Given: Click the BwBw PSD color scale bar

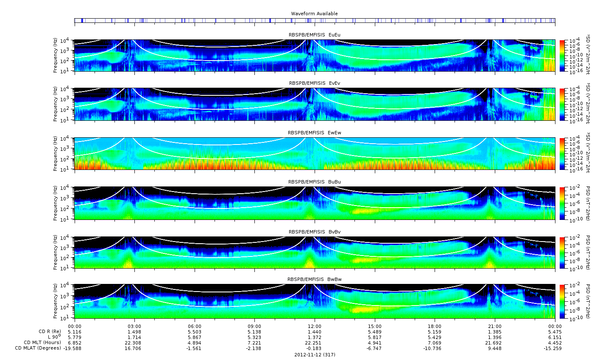Looking at the screenshot, I should 562,302.
